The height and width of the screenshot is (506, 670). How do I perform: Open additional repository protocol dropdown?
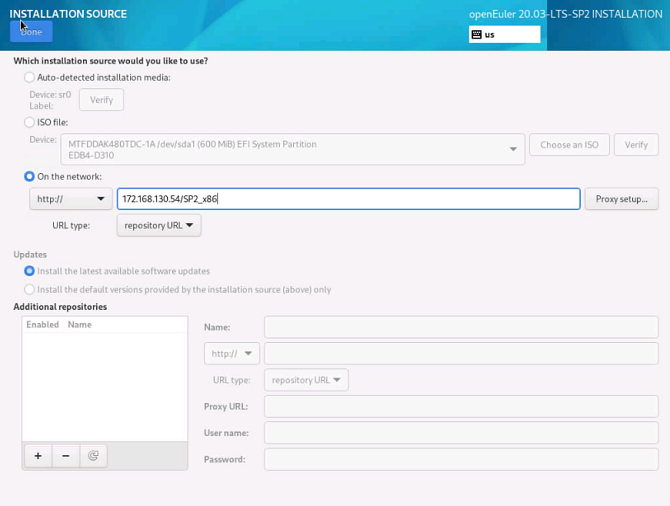coord(231,354)
